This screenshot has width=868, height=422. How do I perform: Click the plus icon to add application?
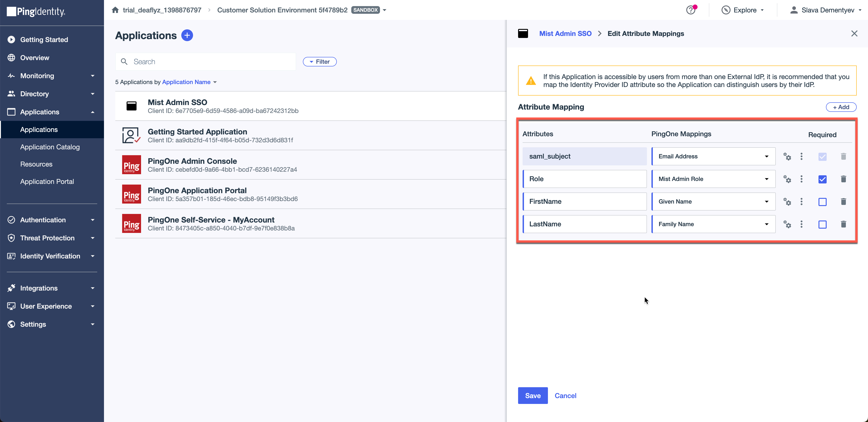[x=187, y=35]
